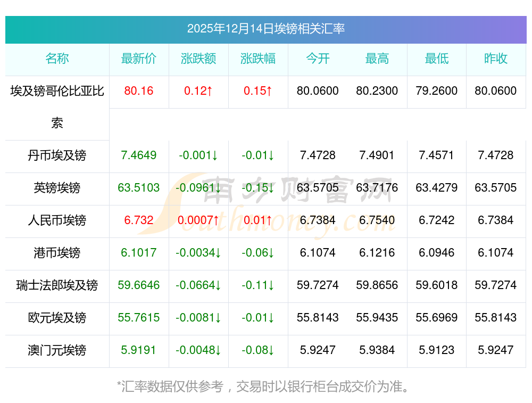The width and height of the screenshot is (532, 403).
Task: Click the 昨收 column header
Action: [x=496, y=59]
